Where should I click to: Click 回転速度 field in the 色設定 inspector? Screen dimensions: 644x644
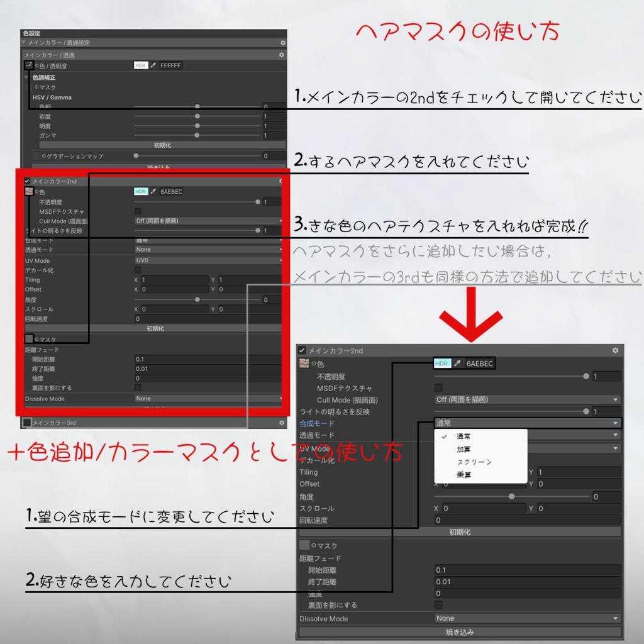coord(209,319)
